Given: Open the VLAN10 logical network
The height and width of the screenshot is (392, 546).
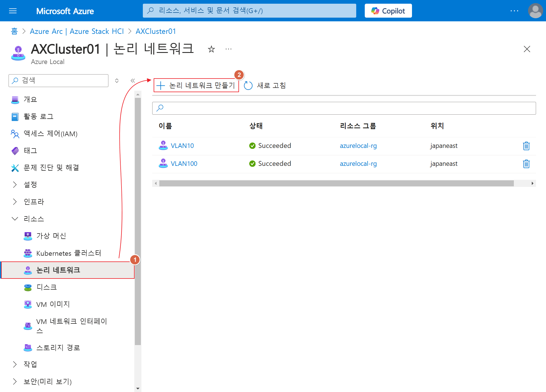Looking at the screenshot, I should pos(182,146).
